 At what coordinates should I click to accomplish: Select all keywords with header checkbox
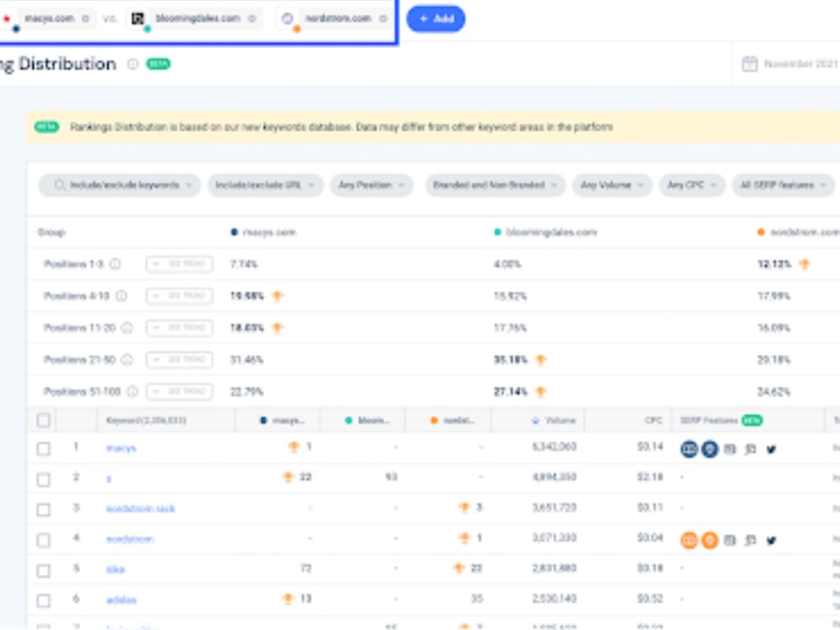[44, 420]
